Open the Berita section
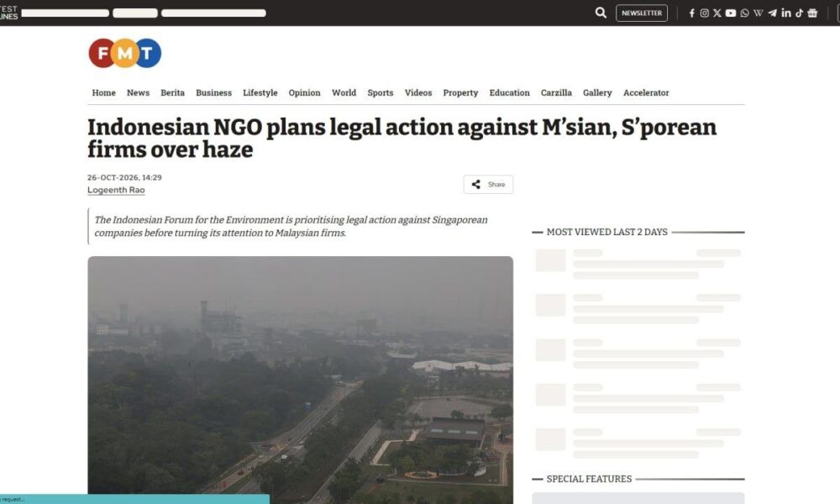Image resolution: width=840 pixels, height=504 pixels. 172,92
